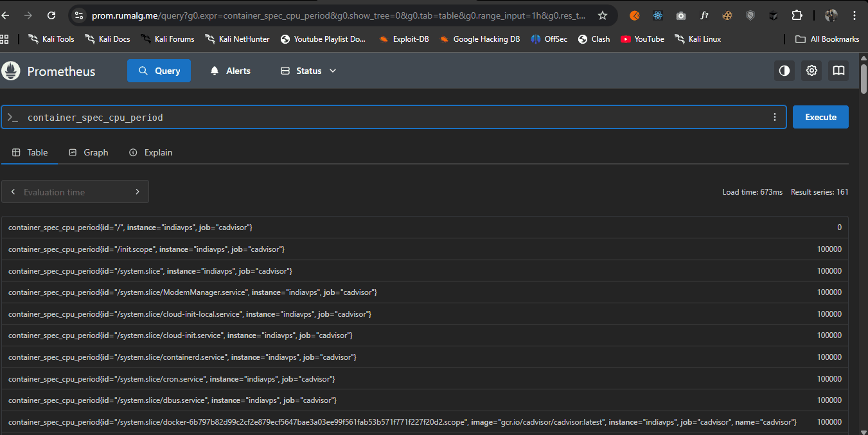Click the Execute button
Screen dimensions: 868x435
(x=820, y=117)
